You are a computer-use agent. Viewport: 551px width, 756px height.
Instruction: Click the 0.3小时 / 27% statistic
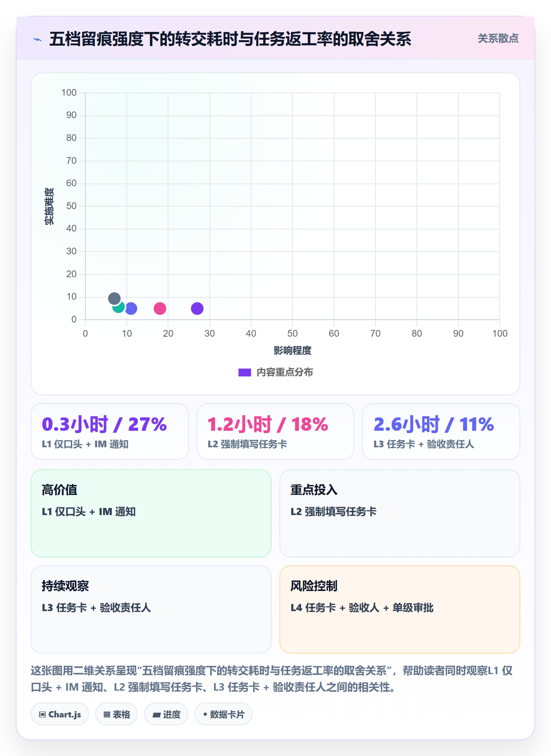(104, 424)
